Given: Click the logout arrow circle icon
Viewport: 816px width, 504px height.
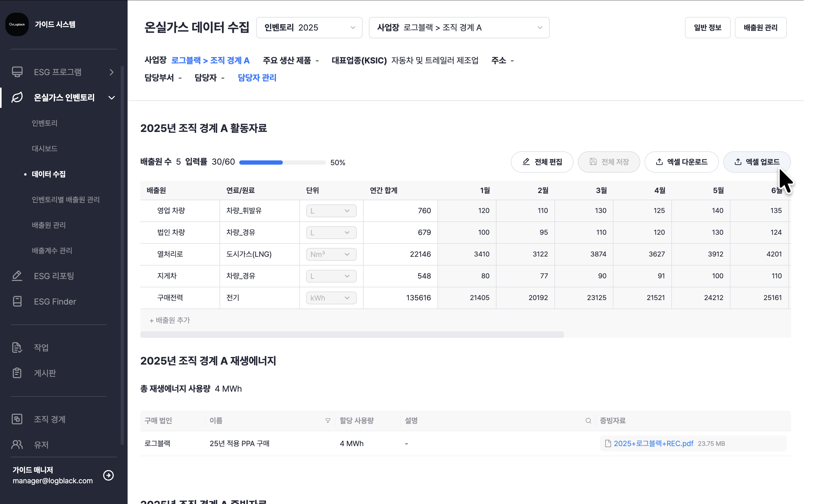Looking at the screenshot, I should [x=108, y=475].
